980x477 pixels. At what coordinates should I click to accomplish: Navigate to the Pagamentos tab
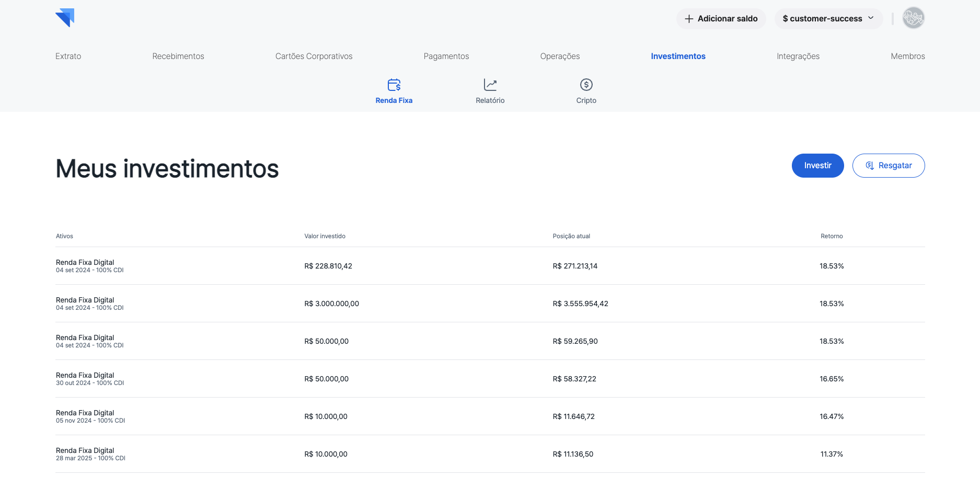pyautogui.click(x=446, y=56)
